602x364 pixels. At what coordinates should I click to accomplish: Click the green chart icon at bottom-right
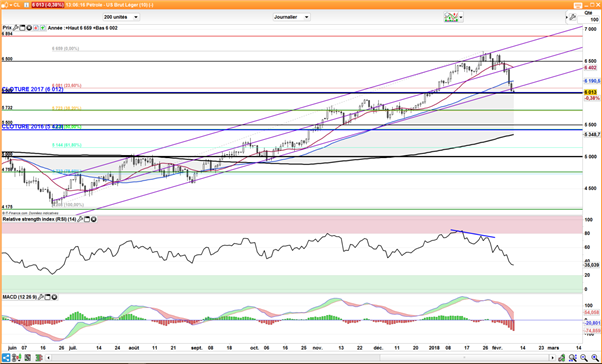pos(561,358)
